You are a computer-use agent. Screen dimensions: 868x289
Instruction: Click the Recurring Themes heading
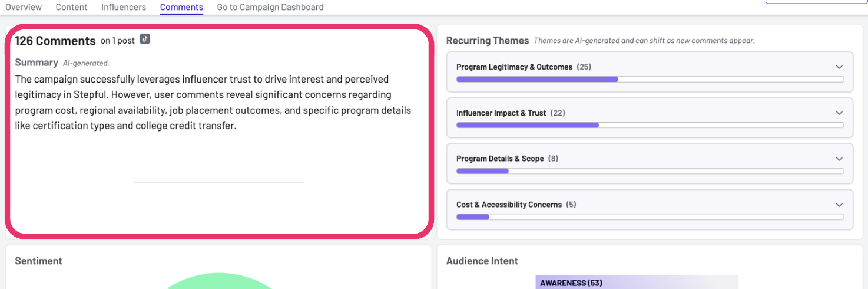click(x=488, y=41)
